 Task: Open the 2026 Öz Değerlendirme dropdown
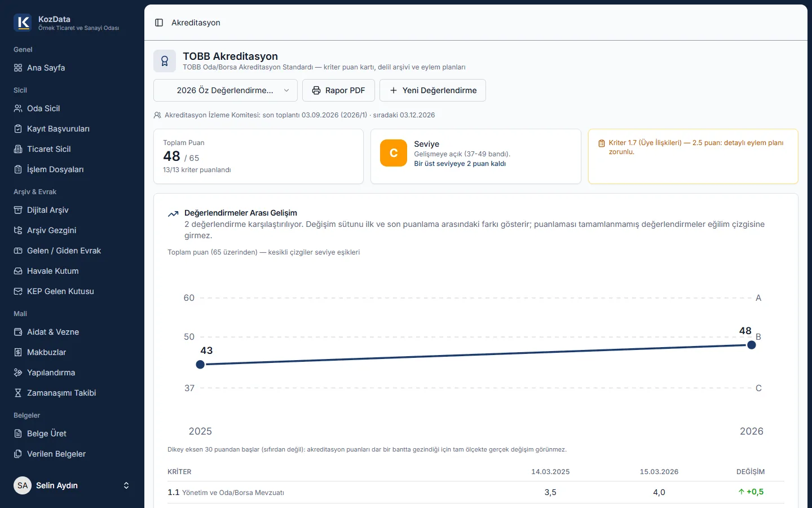tap(226, 90)
